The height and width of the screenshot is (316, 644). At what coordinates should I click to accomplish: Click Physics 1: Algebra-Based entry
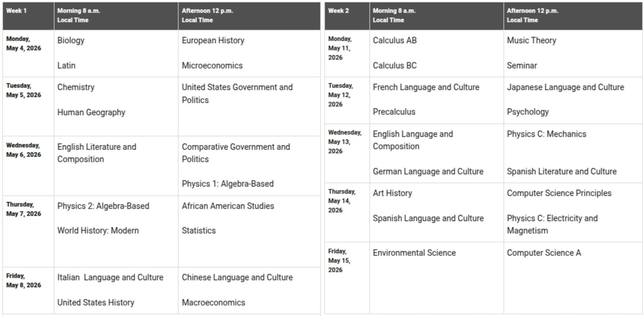228,184
